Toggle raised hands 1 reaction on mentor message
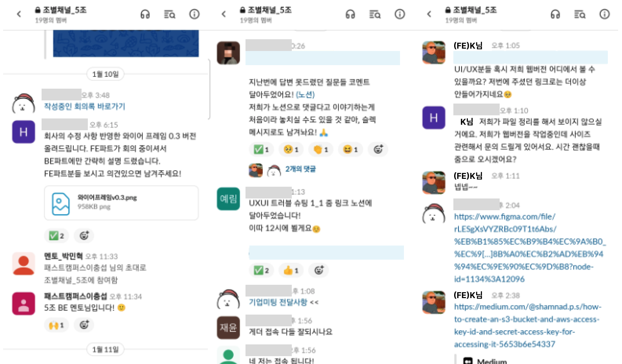The image size is (622, 364). 56,325
